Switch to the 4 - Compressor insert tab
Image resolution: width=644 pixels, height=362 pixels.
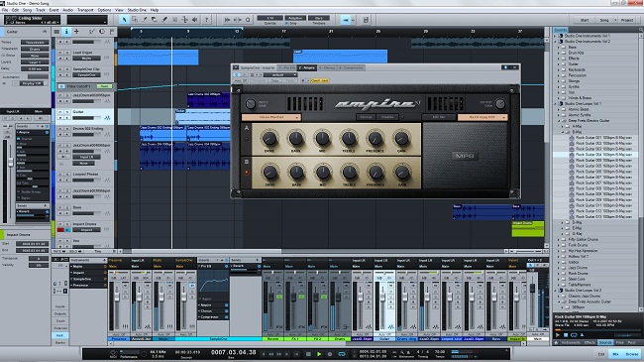(351, 67)
